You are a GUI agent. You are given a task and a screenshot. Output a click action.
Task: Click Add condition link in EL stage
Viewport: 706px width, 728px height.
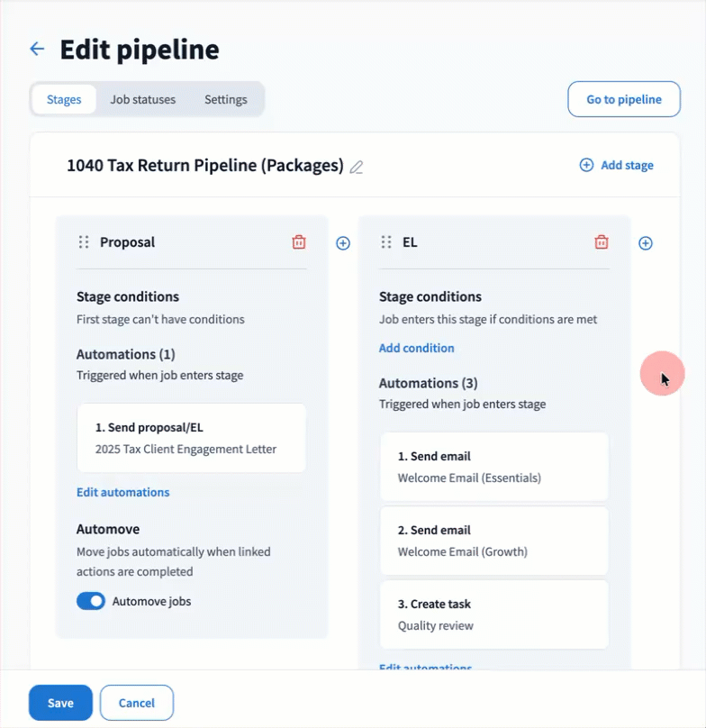pyautogui.click(x=416, y=348)
